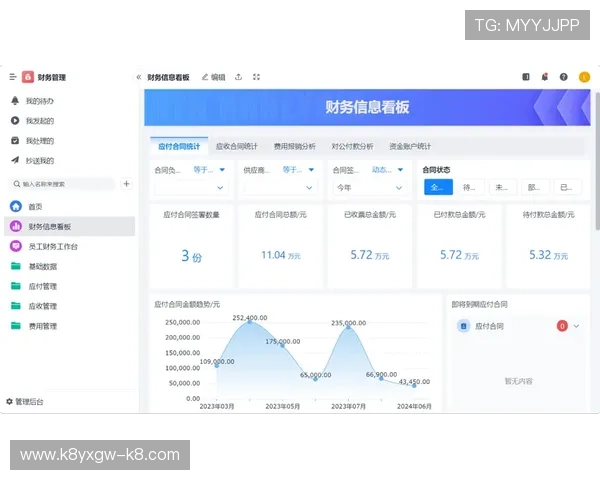The image size is (600, 480).
Task: Select 财务信息看板 in sidebar
Action: [69, 226]
